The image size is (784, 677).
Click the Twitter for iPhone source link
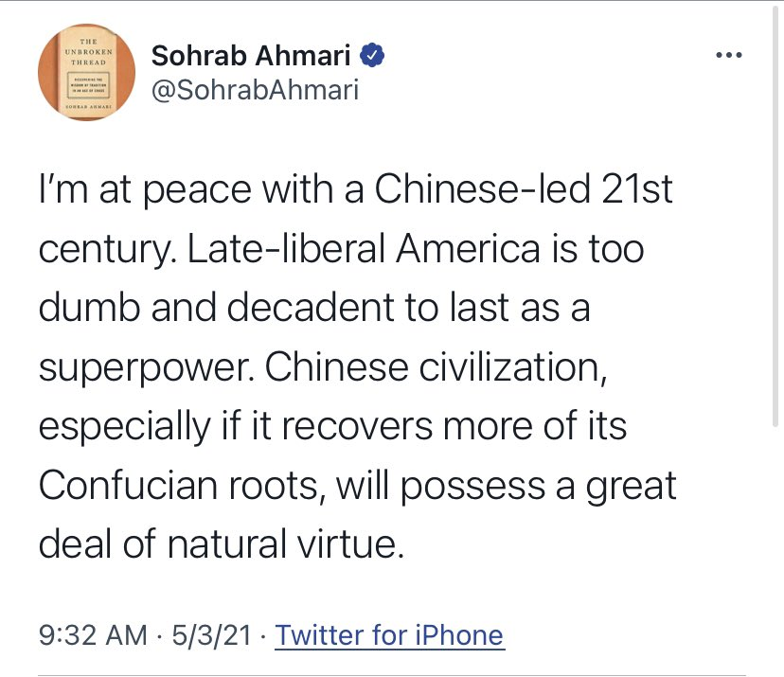click(x=389, y=634)
